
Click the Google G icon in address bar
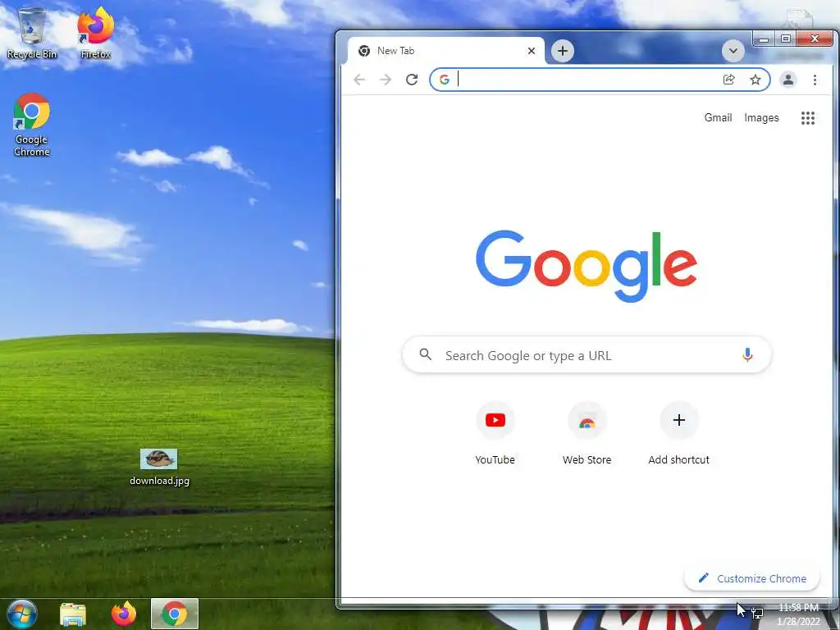click(x=444, y=80)
